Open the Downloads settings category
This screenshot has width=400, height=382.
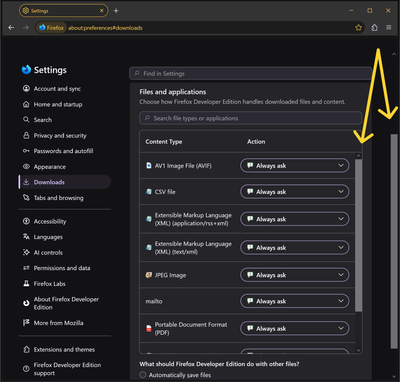tap(65, 182)
